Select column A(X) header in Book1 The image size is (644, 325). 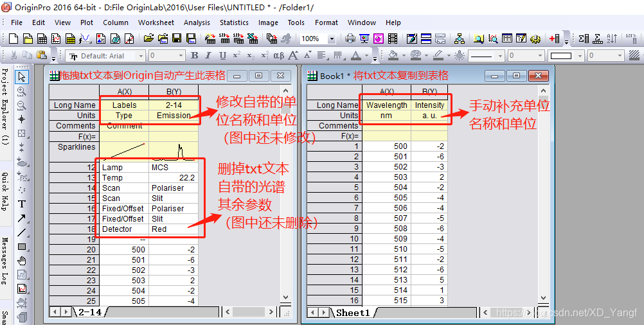pos(386,91)
